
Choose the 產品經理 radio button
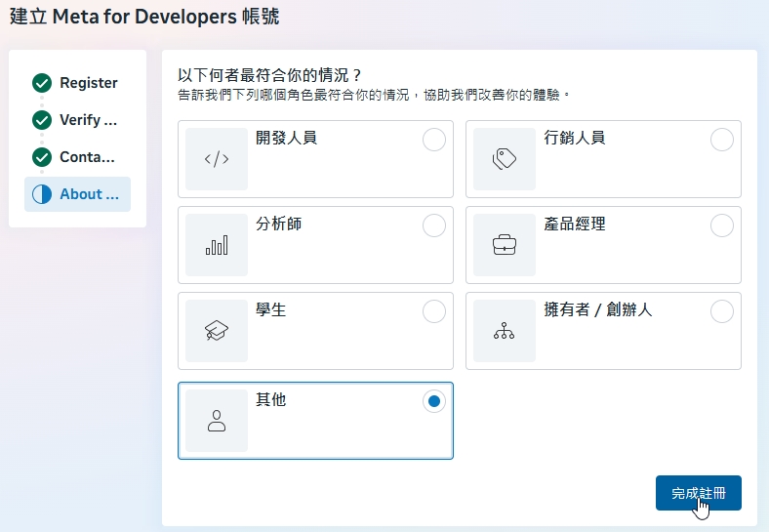coord(722,225)
